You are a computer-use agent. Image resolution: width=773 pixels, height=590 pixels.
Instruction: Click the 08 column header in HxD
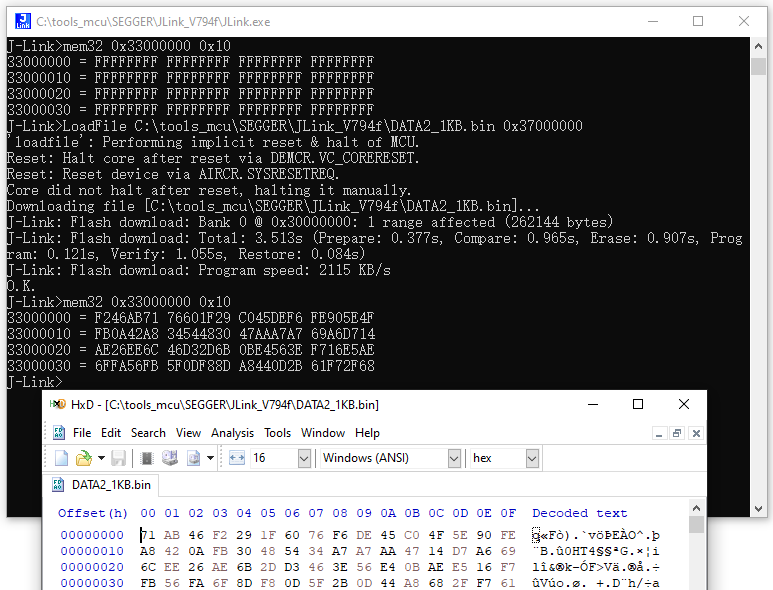pyautogui.click(x=340, y=513)
